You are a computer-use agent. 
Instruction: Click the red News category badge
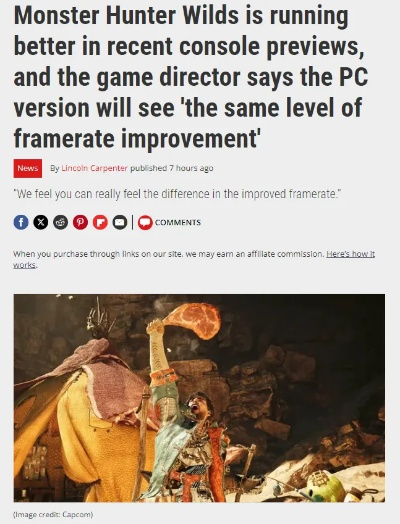tap(28, 168)
